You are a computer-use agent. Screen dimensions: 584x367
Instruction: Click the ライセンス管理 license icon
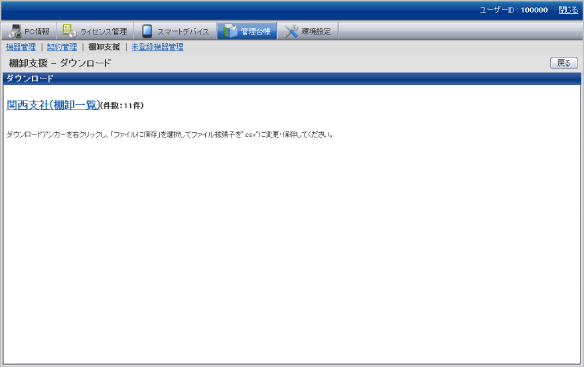click(70, 31)
